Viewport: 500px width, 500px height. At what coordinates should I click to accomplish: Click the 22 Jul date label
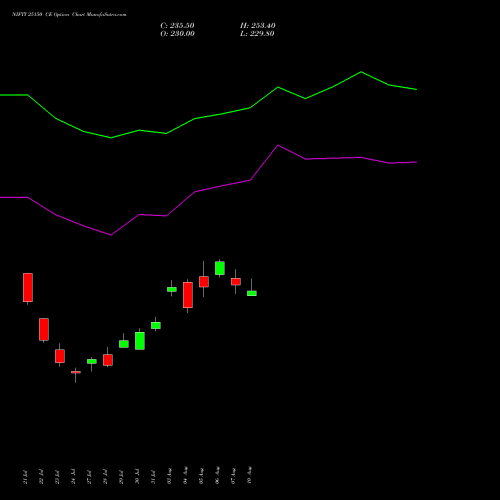click(41, 477)
